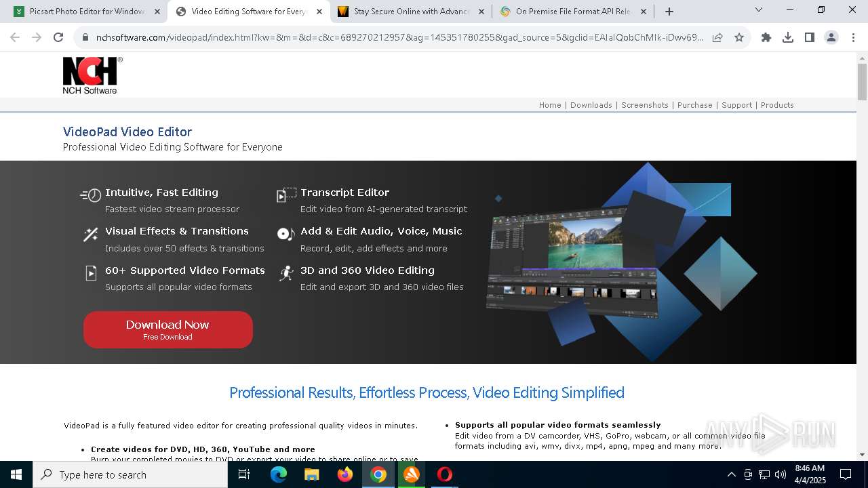Open the Home navigation link
Screen dimensions: 868x488
pyautogui.click(x=550, y=105)
